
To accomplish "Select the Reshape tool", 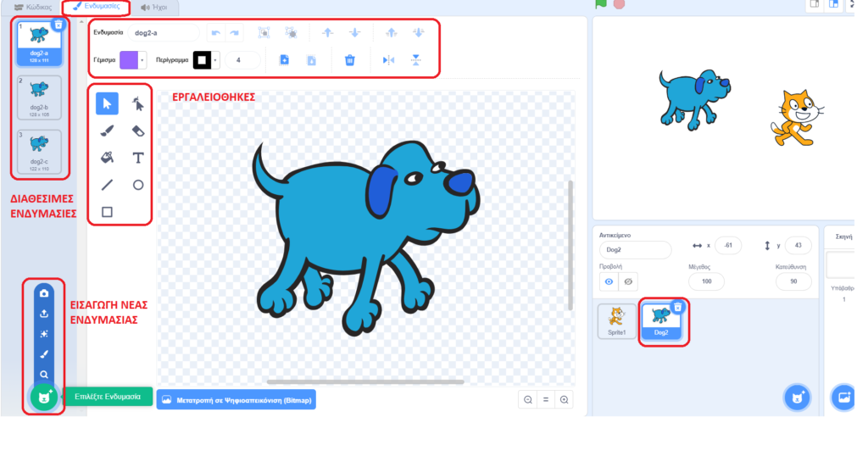I will (138, 103).
